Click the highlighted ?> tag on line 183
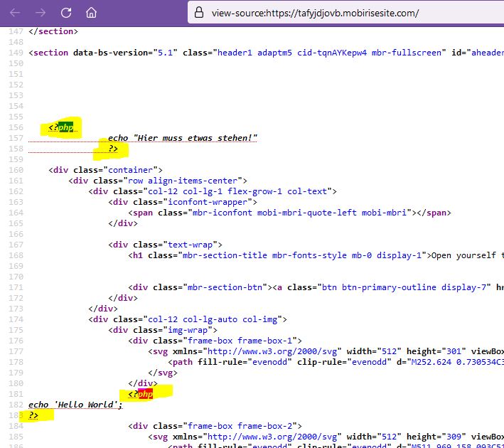Screen dimensions: 504x448 point(33,415)
